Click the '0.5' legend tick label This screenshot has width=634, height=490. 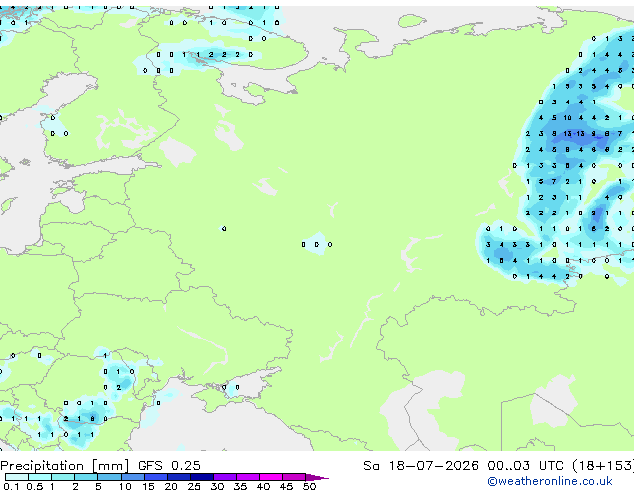(x=35, y=486)
